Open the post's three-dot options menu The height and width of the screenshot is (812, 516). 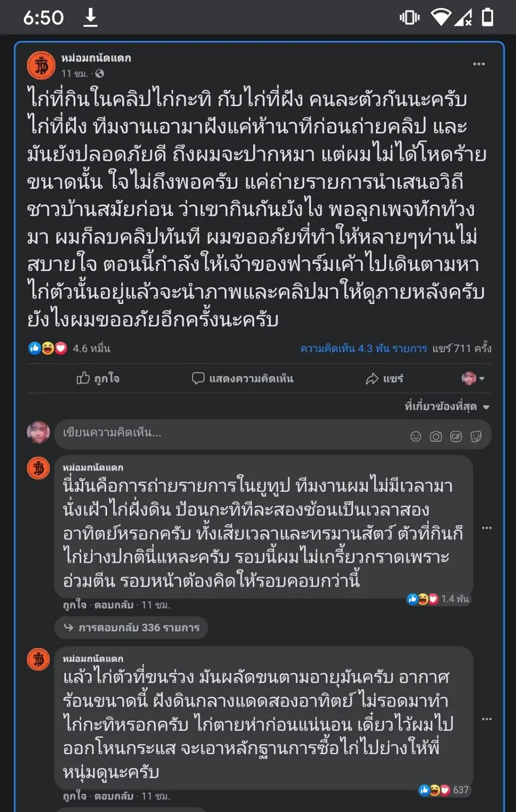(478, 64)
